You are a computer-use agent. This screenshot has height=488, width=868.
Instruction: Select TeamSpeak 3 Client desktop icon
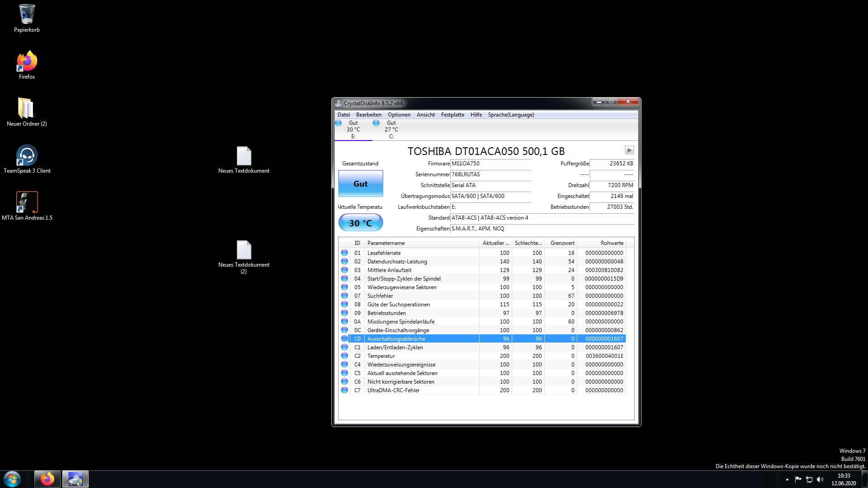coord(27,156)
